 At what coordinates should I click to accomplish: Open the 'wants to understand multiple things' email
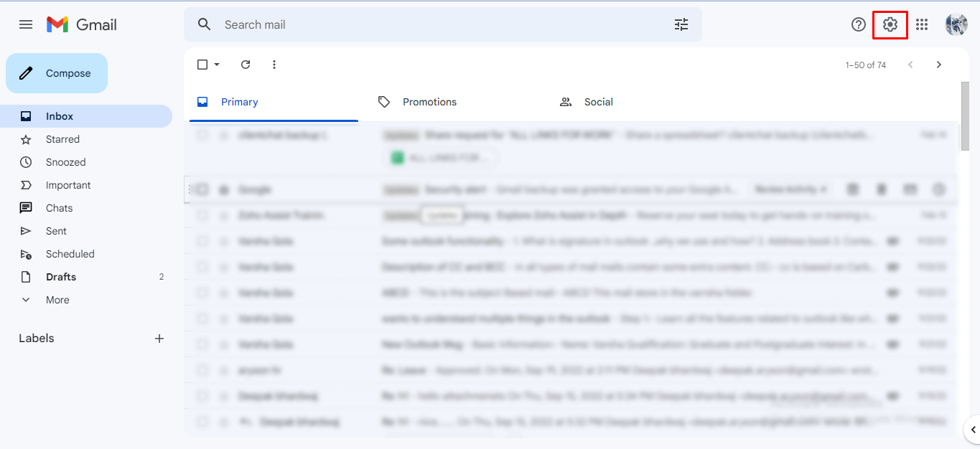point(570,318)
